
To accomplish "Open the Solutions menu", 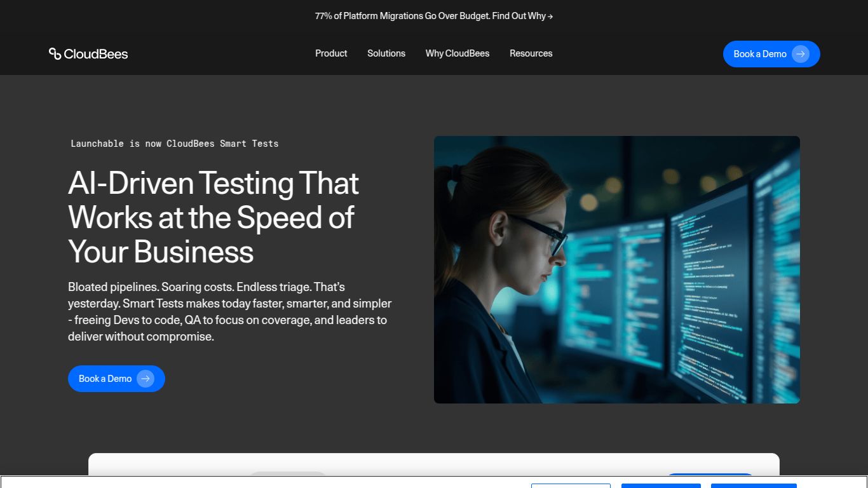I will (386, 53).
